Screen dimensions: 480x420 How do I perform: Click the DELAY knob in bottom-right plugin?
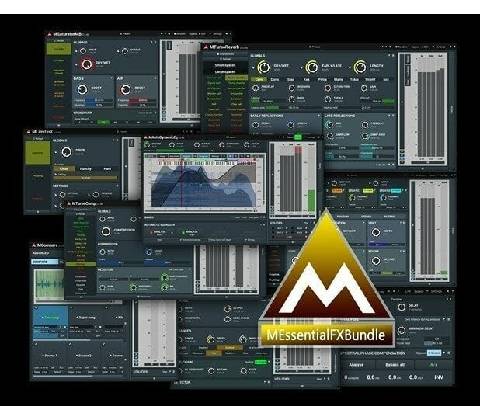(402, 307)
